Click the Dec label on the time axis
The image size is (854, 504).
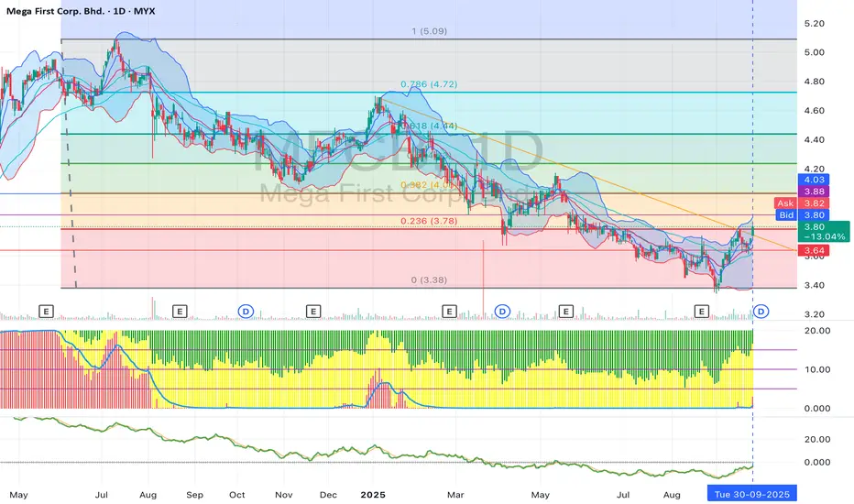tap(328, 495)
